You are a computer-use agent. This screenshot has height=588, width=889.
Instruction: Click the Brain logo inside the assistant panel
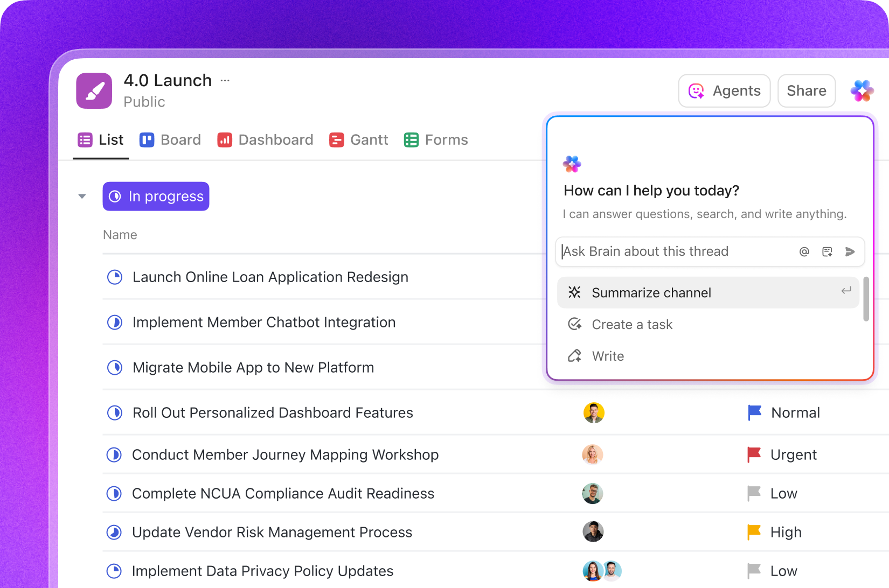572,164
